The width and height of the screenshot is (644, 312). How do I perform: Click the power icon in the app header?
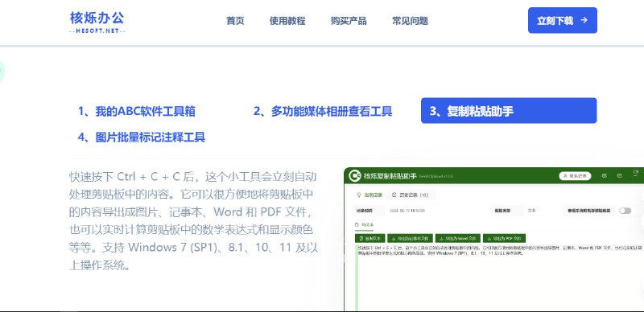click(620, 176)
